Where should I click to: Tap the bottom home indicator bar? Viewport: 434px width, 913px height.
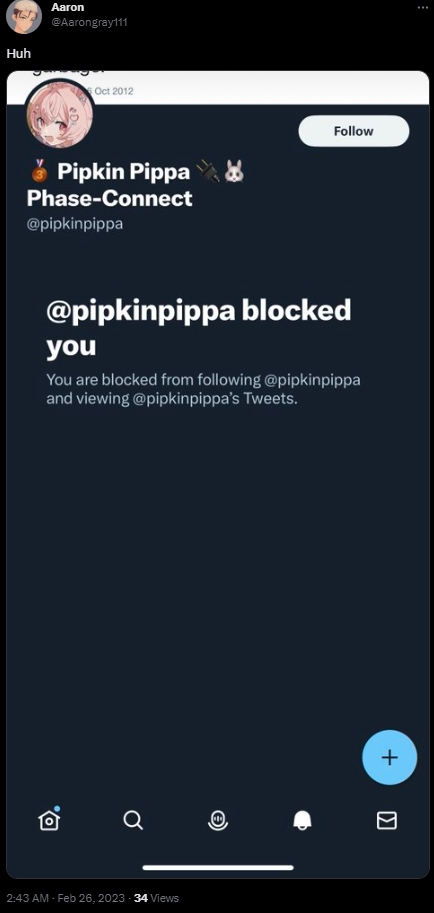pyautogui.click(x=218, y=867)
